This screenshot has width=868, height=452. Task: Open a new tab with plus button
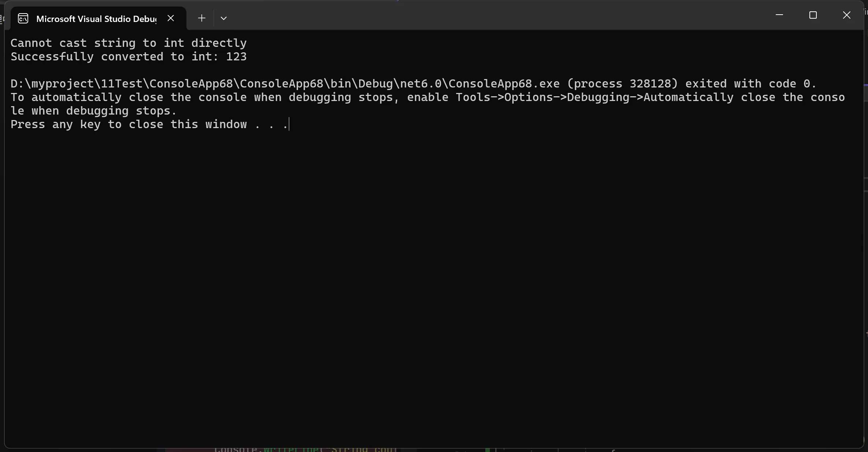click(201, 18)
